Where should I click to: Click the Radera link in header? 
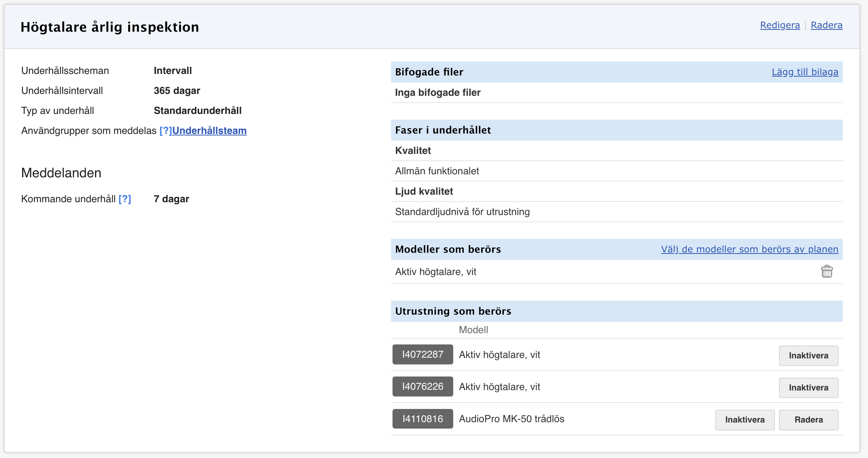(826, 25)
